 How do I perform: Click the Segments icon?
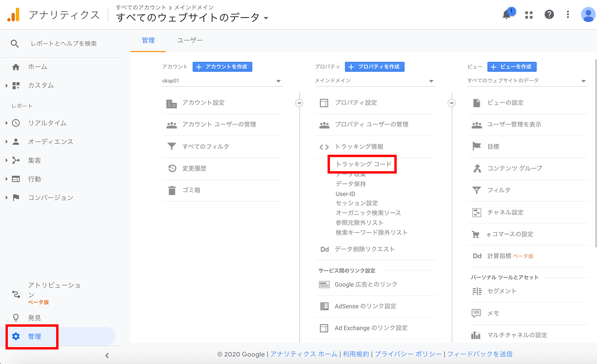[477, 291]
